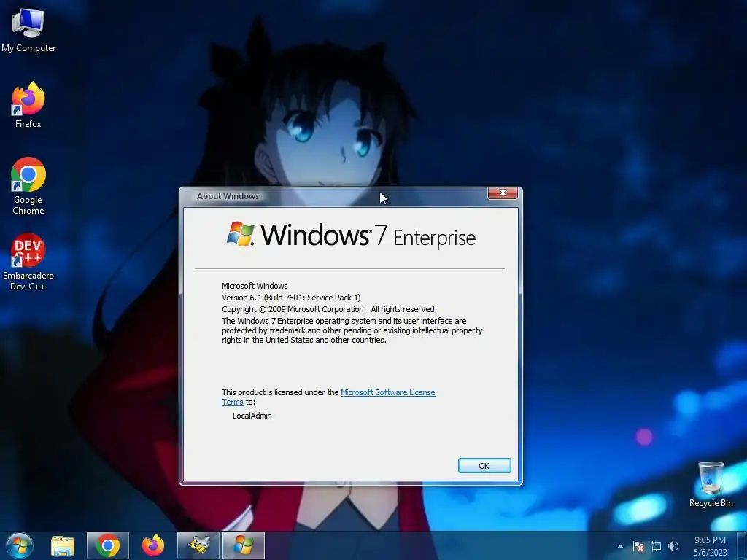The image size is (747, 560).
Task: Open the volume speaker tray icon
Action: (673, 546)
